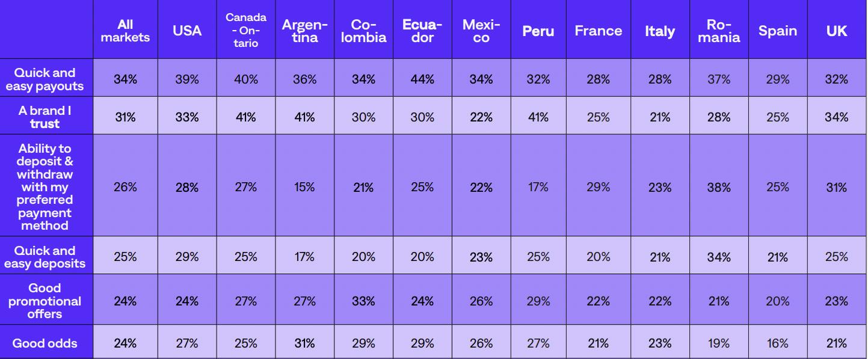Select the Quick and easy deposits row label
This screenshot has width=868, height=359.
point(45,257)
